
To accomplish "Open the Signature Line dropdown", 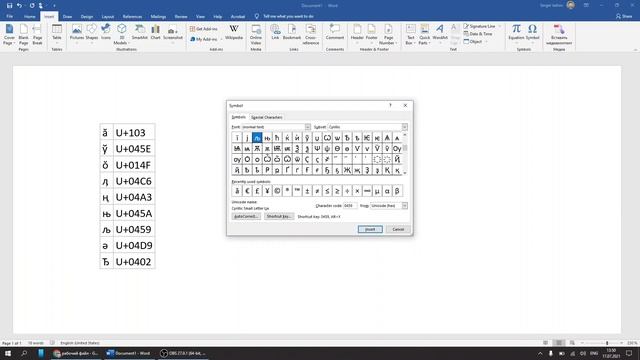I will click(x=500, y=26).
